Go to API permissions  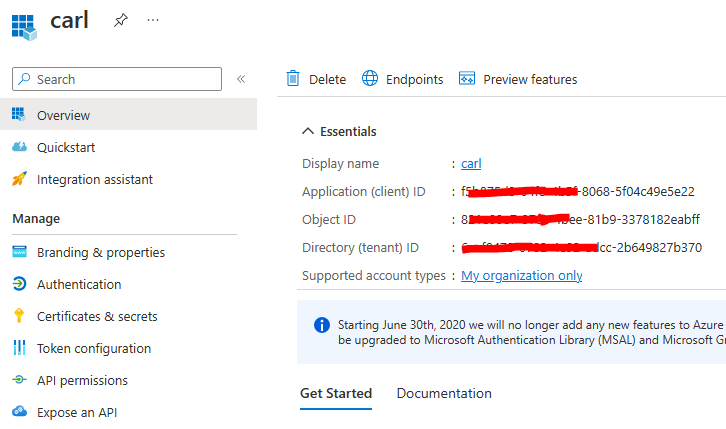point(128,380)
